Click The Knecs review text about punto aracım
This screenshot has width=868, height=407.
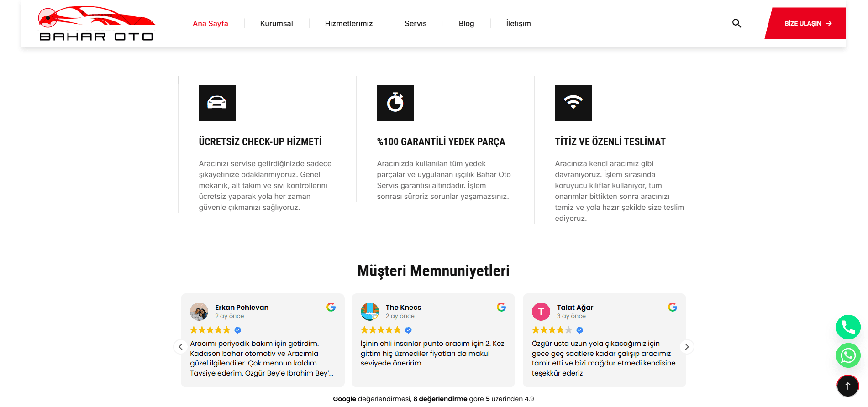432,353
